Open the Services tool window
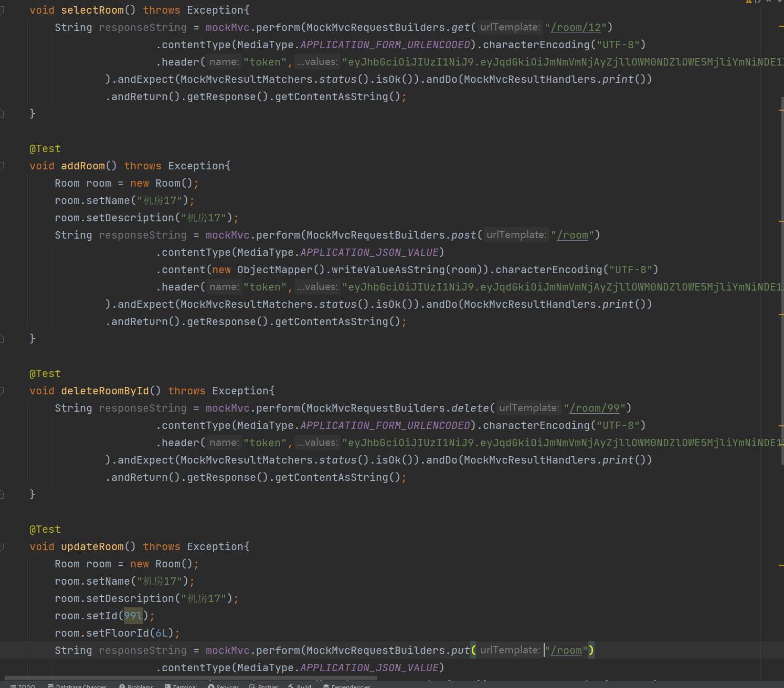The height and width of the screenshot is (688, 784). click(x=223, y=685)
